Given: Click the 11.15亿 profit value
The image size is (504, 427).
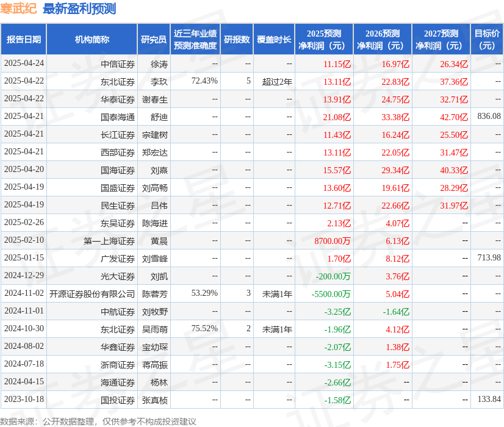Looking at the screenshot, I should coord(337,64).
